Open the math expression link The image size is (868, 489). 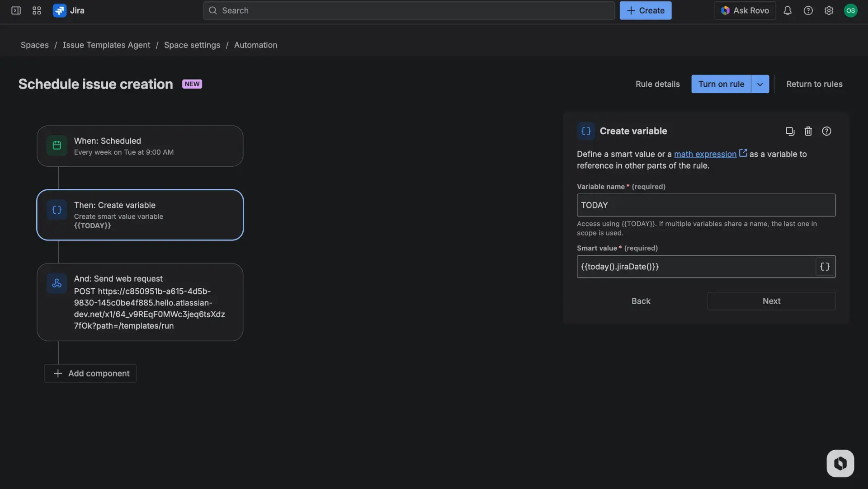705,154
